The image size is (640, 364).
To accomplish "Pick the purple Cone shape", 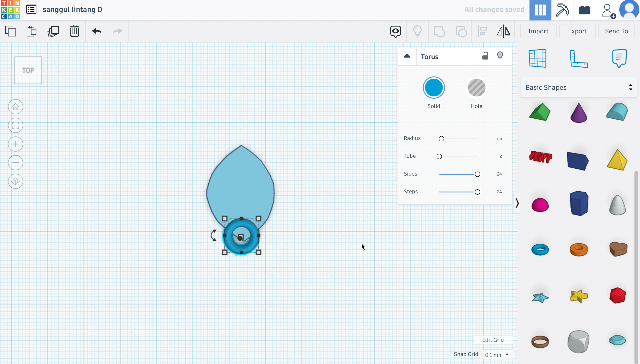I will [x=578, y=113].
